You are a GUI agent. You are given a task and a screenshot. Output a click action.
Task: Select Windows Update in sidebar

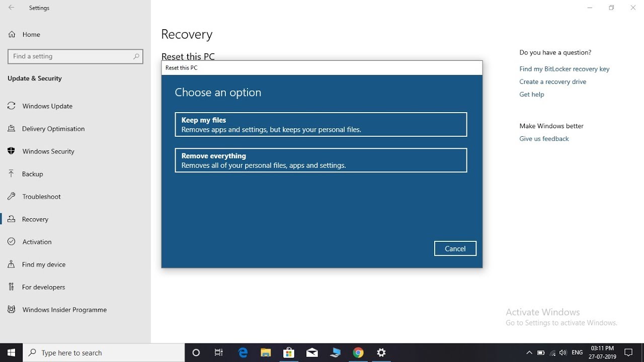pyautogui.click(x=75, y=106)
